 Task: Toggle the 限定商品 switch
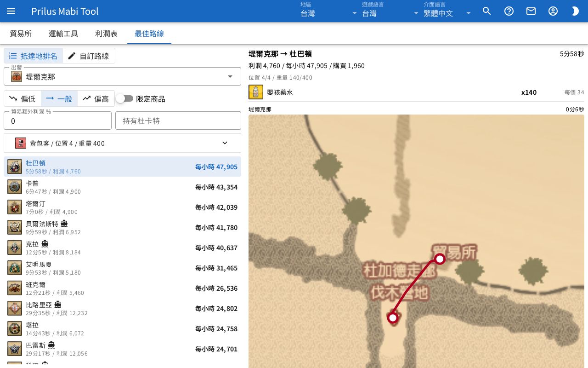coord(124,98)
